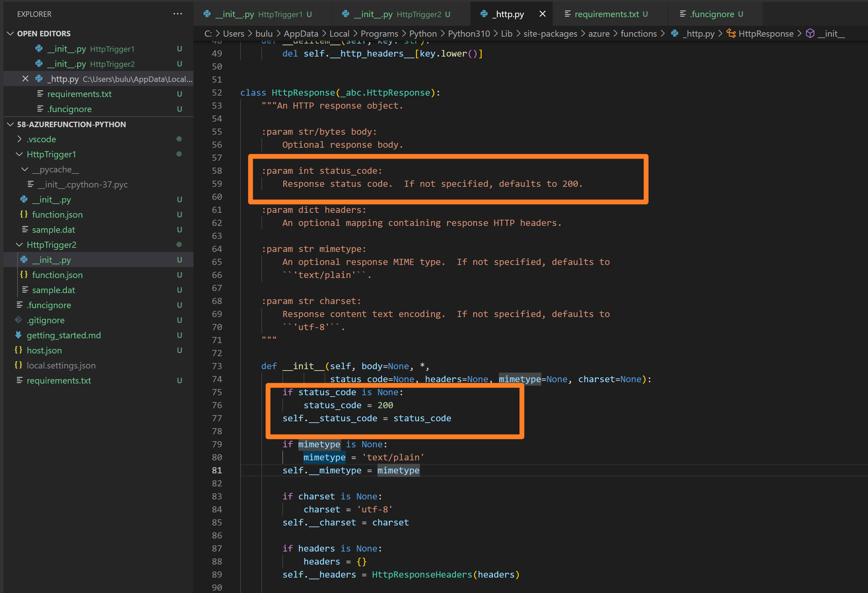This screenshot has height=593, width=868.
Task: Collapse the __pycache__ folder
Action: [25, 169]
